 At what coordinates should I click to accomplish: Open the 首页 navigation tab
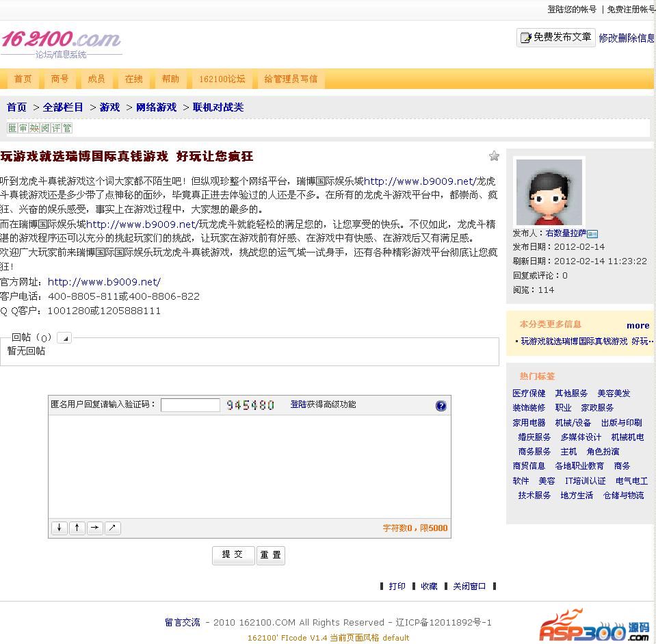(23, 79)
